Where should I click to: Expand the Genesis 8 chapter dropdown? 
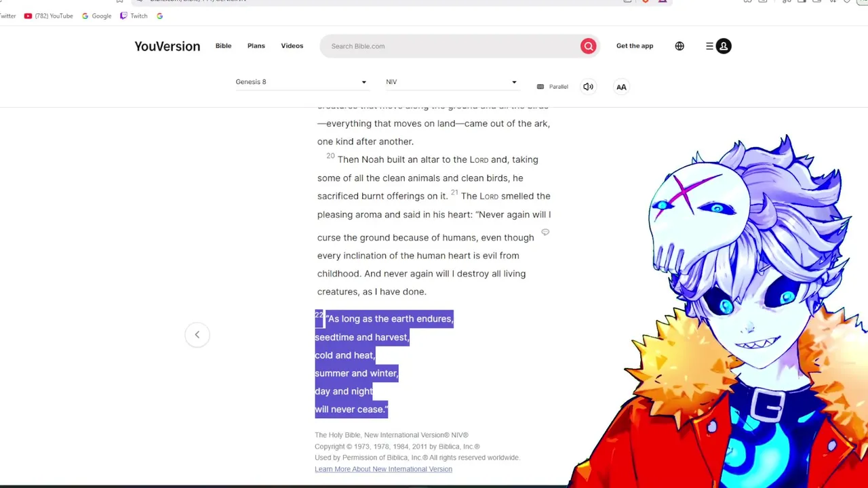pyautogui.click(x=301, y=82)
